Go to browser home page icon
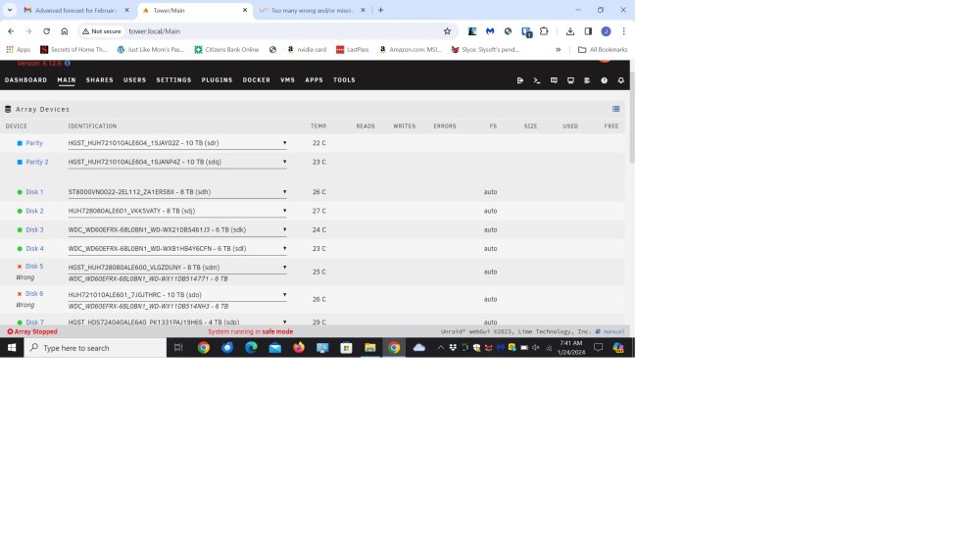The image size is (980, 546). [x=65, y=31]
